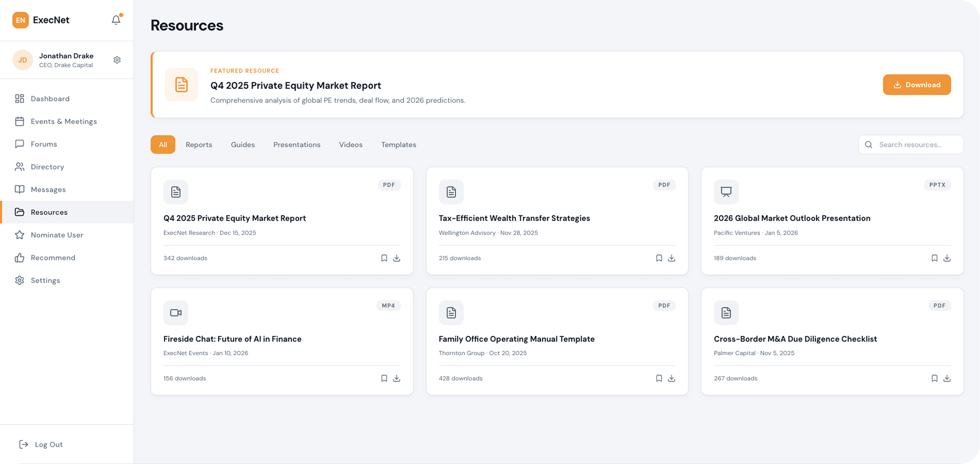The image size is (980, 464).
Task: Click presentation icon on Global Market Outlook card
Action: 726,192
